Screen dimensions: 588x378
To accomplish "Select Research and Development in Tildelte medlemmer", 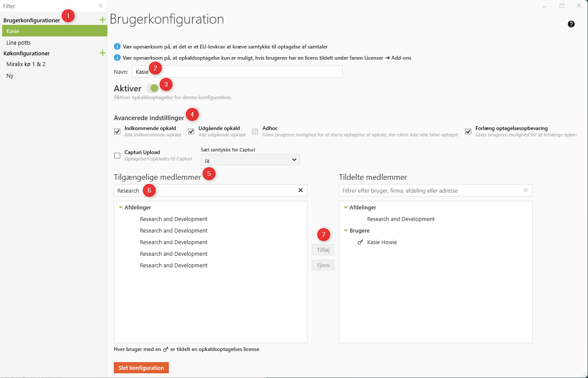I will point(401,219).
